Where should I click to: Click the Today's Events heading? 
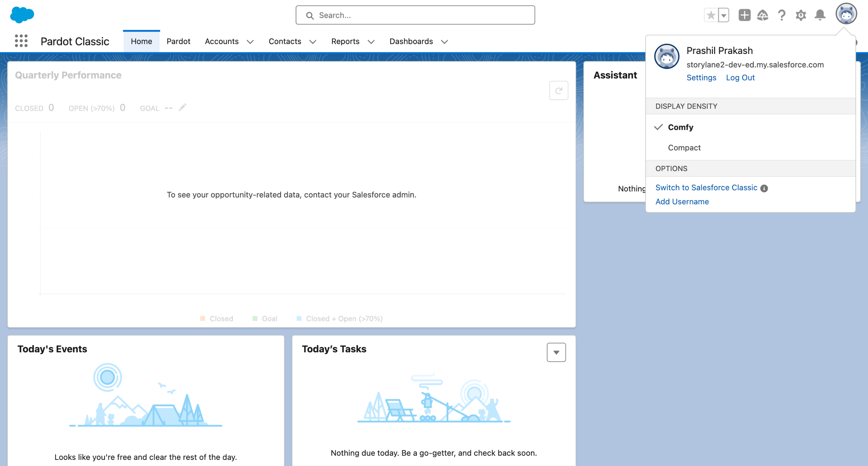[52, 349]
